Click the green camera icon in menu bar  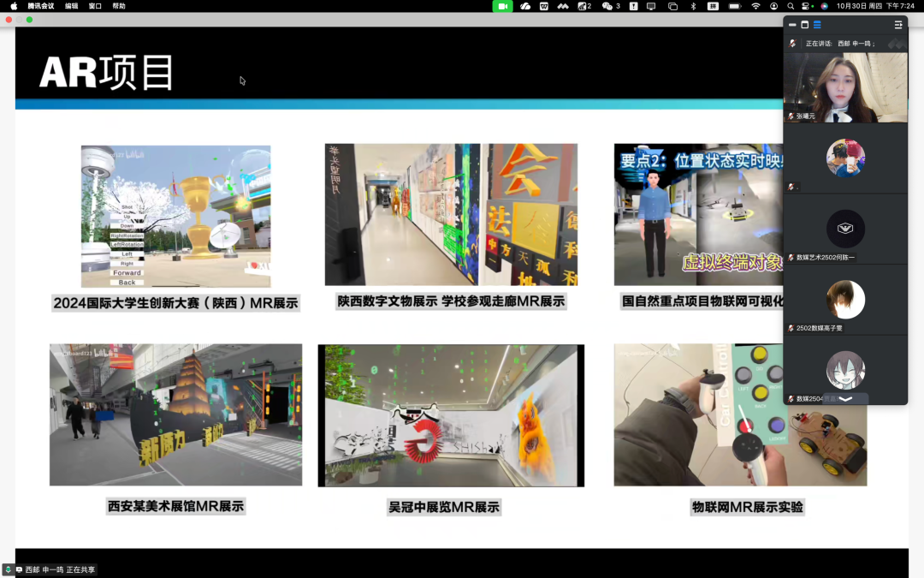(x=502, y=6)
